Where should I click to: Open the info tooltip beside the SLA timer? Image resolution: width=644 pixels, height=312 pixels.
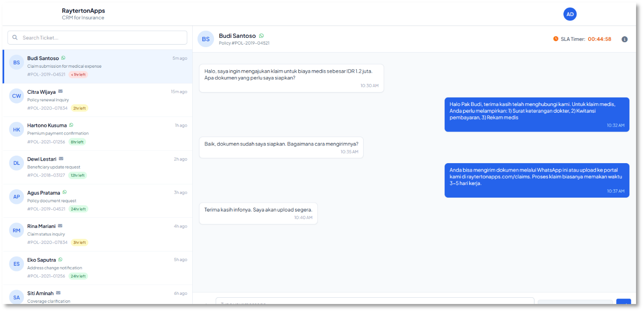pos(624,39)
